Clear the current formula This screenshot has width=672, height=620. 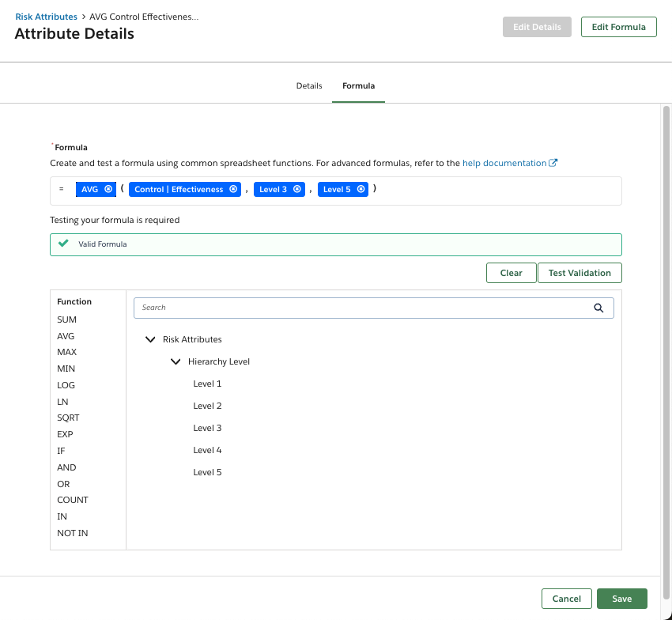[x=511, y=272]
